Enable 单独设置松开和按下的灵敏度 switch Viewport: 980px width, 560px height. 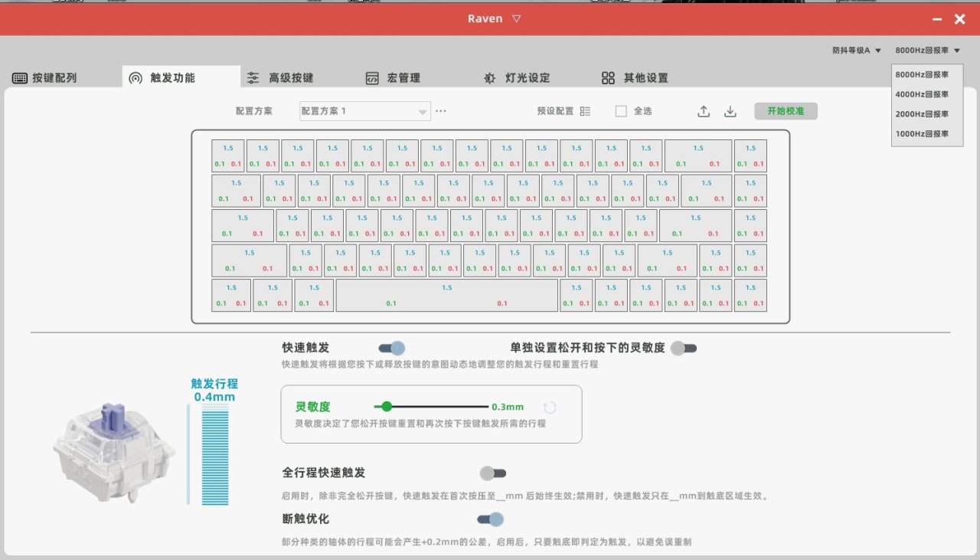coord(684,349)
